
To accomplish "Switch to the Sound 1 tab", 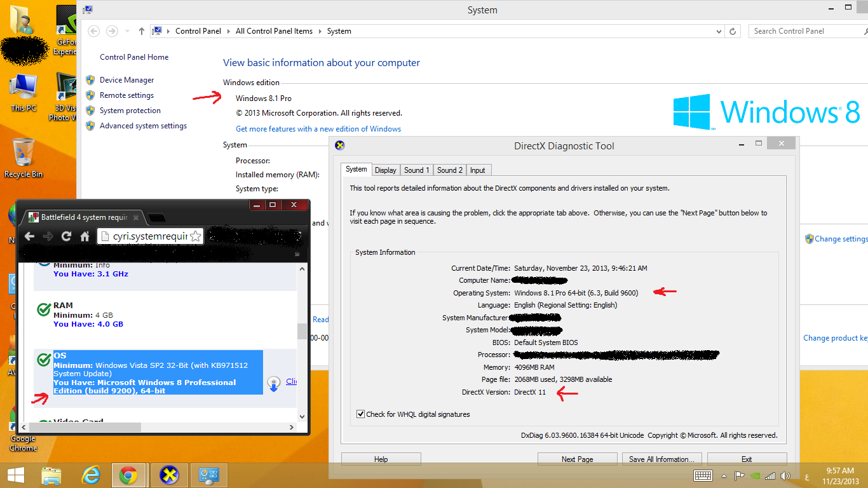I will pos(416,170).
